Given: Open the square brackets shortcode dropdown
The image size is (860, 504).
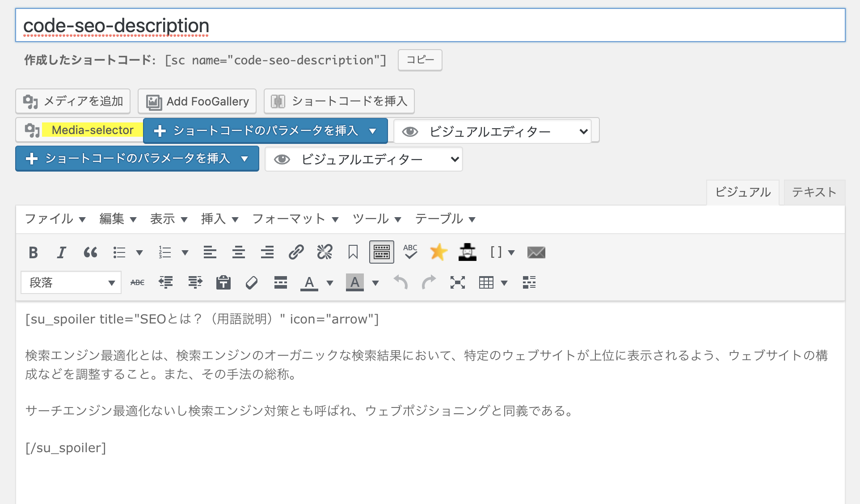Looking at the screenshot, I should pyautogui.click(x=502, y=252).
